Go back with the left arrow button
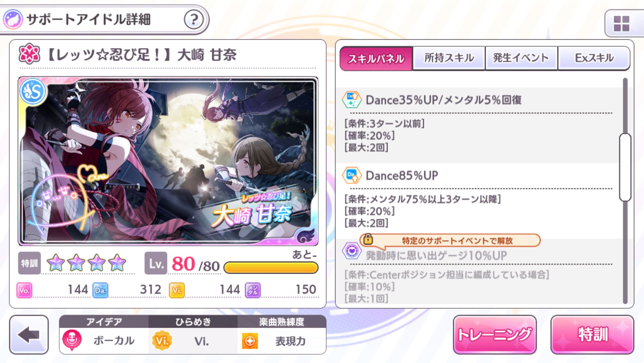 tap(29, 335)
